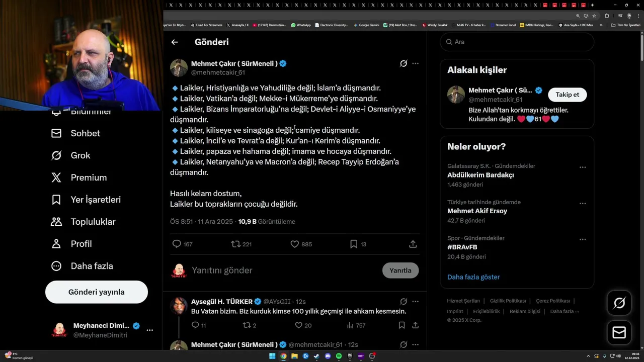Open options for the Abdülkerim Bardakçı trend
This screenshot has width=644, height=362.
[x=583, y=167]
